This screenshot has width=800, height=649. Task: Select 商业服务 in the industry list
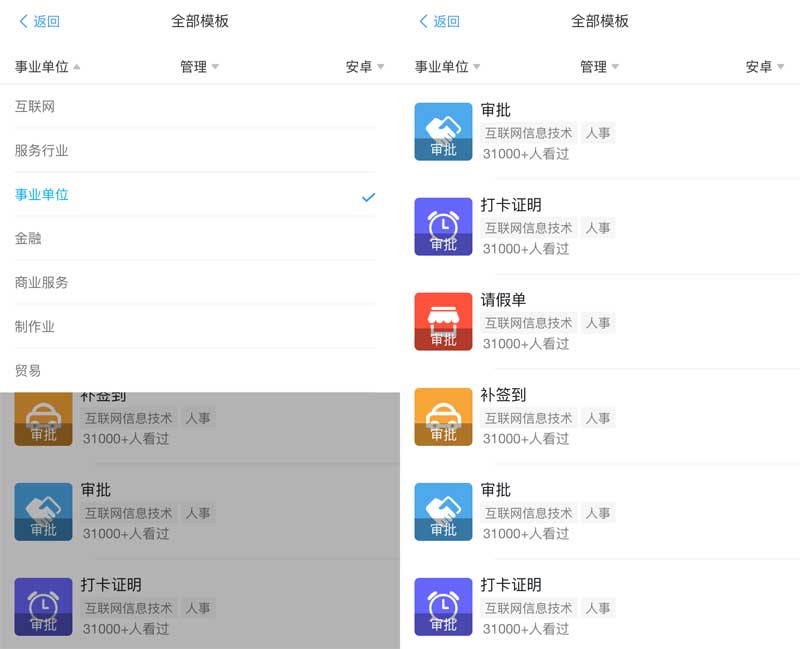pos(195,282)
